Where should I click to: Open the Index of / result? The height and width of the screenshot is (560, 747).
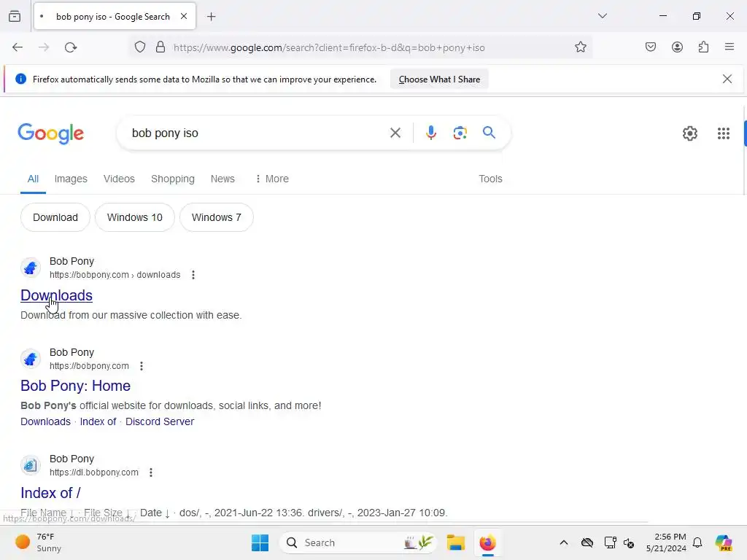pos(50,494)
